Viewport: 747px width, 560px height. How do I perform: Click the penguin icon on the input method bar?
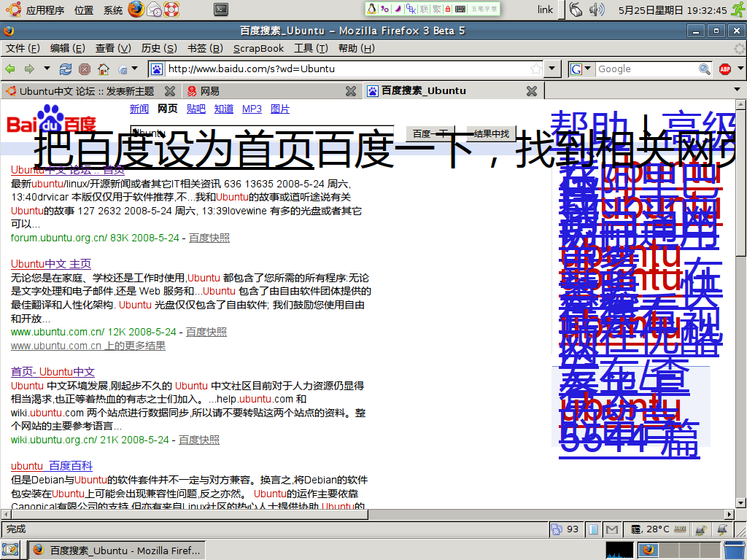(372, 9)
